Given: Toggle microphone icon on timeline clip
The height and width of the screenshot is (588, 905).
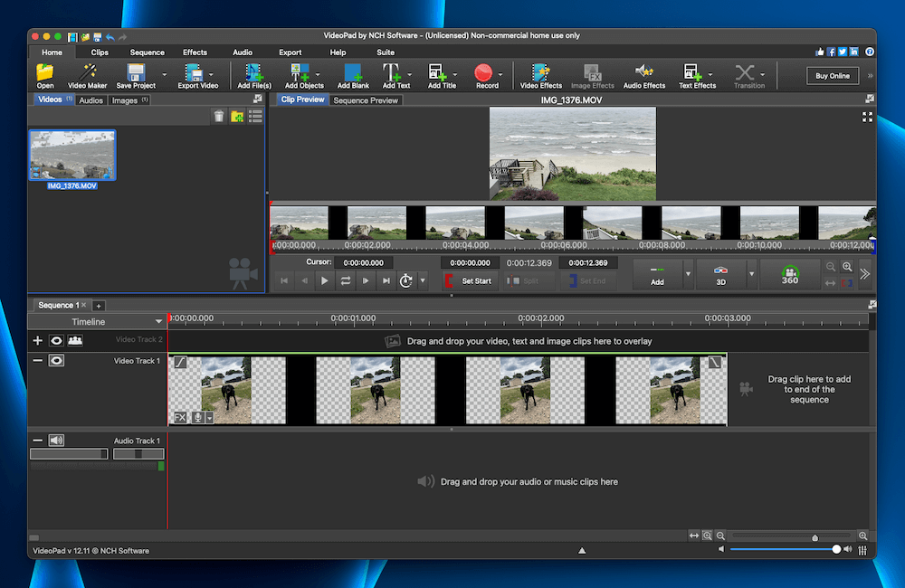Looking at the screenshot, I should coord(197,417).
